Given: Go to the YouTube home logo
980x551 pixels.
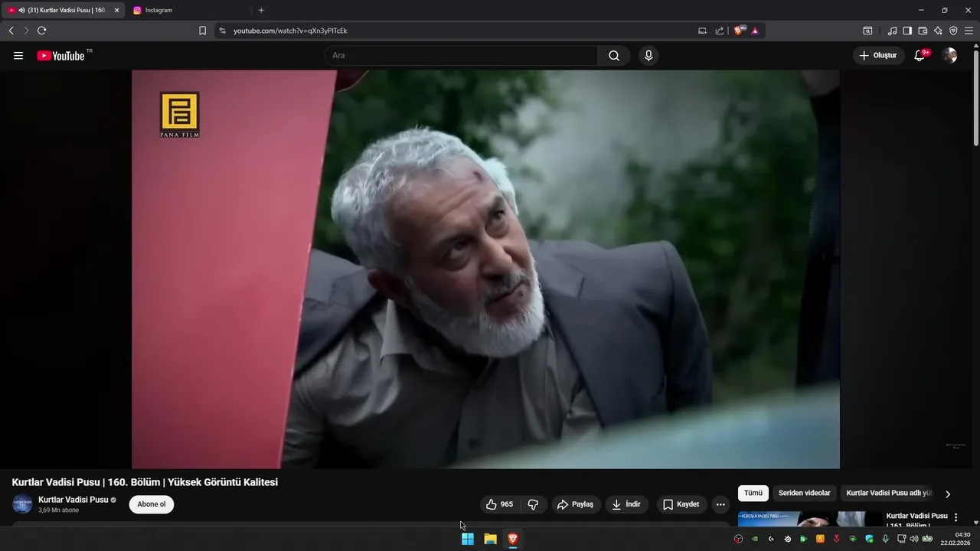Looking at the screenshot, I should coord(60,55).
